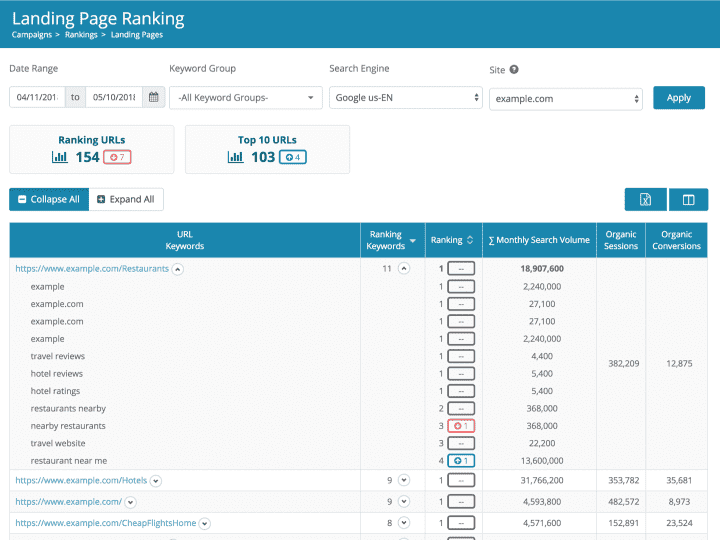Open the Search Engine dropdown
Image resolution: width=720 pixels, height=540 pixels.
click(405, 98)
